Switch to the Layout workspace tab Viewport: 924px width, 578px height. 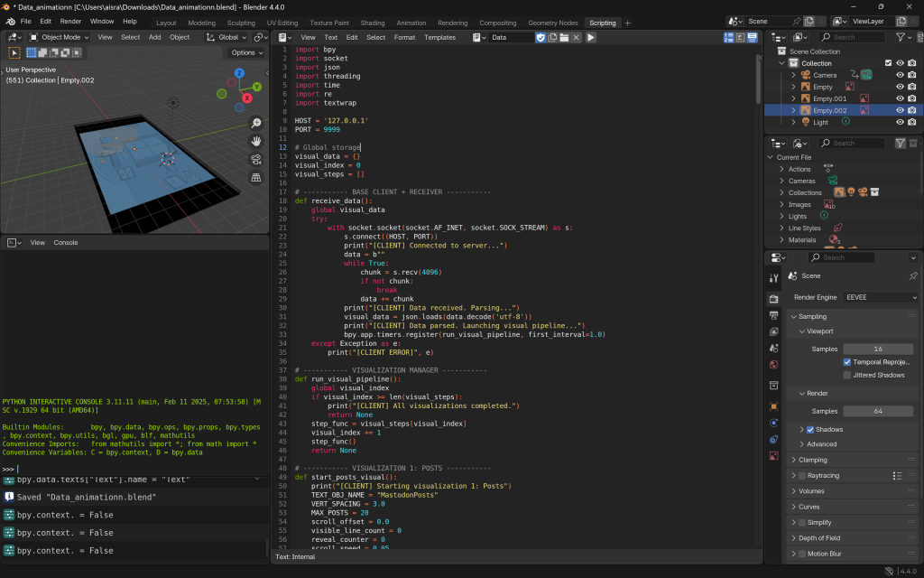pyautogui.click(x=166, y=23)
